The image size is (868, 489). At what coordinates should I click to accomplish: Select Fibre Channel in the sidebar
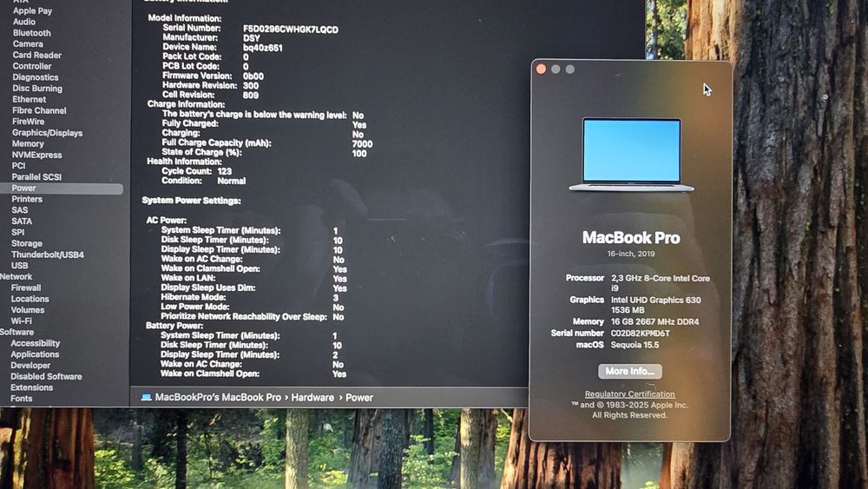pos(39,110)
